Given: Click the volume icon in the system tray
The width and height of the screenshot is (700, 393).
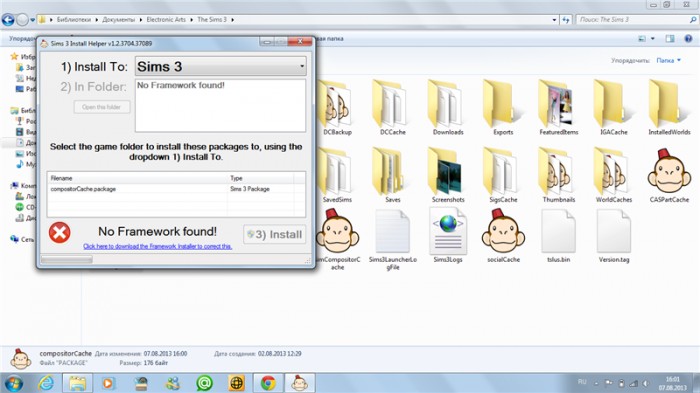Looking at the screenshot, I should coord(646,383).
